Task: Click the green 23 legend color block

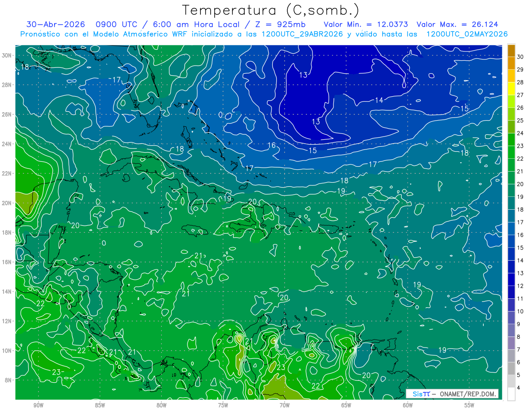Action: [x=511, y=140]
